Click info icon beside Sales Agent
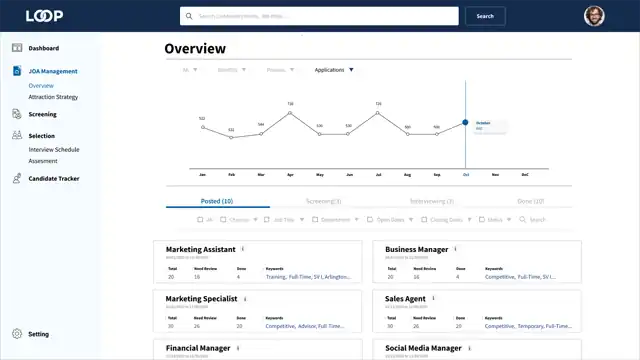The height and width of the screenshot is (360, 640). pos(433,298)
